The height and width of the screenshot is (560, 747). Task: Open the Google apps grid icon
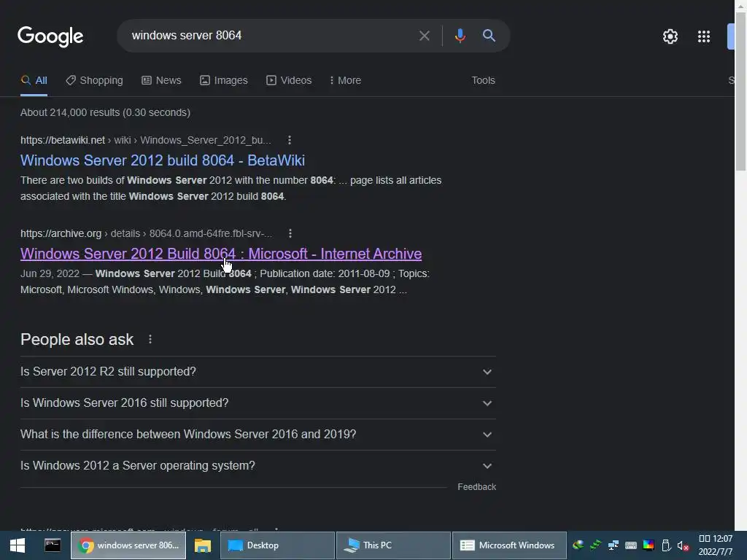coord(704,36)
